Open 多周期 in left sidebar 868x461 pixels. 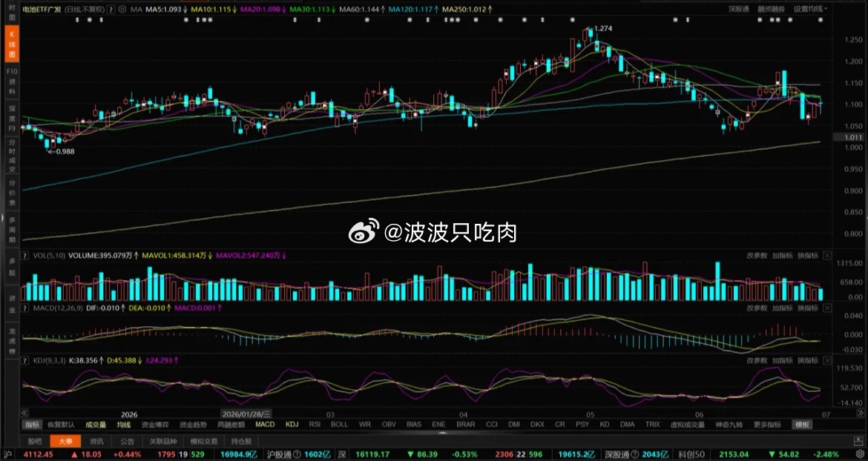12,230
